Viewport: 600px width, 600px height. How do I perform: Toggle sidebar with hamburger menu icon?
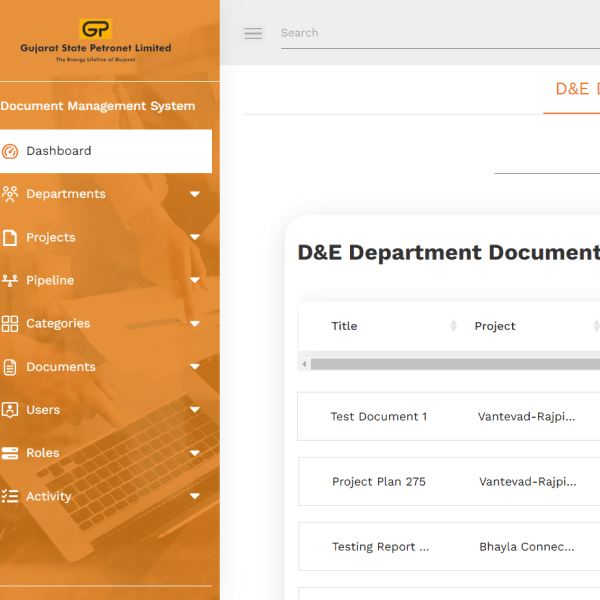[x=253, y=33]
